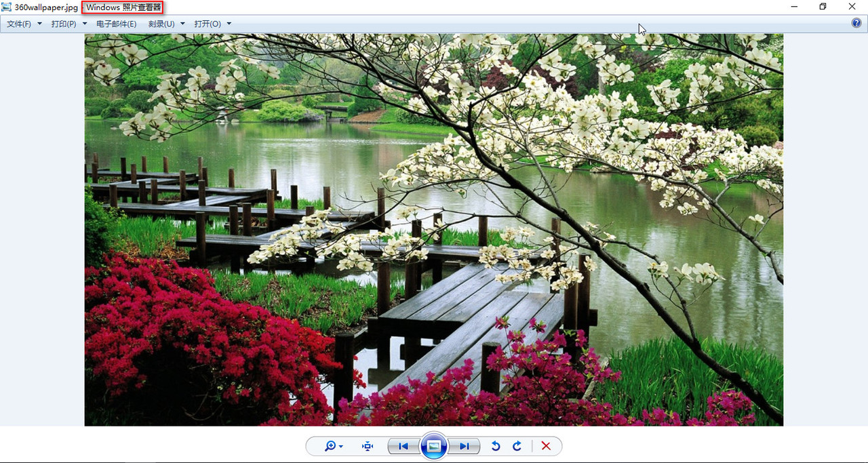Go to the previous photo
The image size is (868, 463).
403,446
